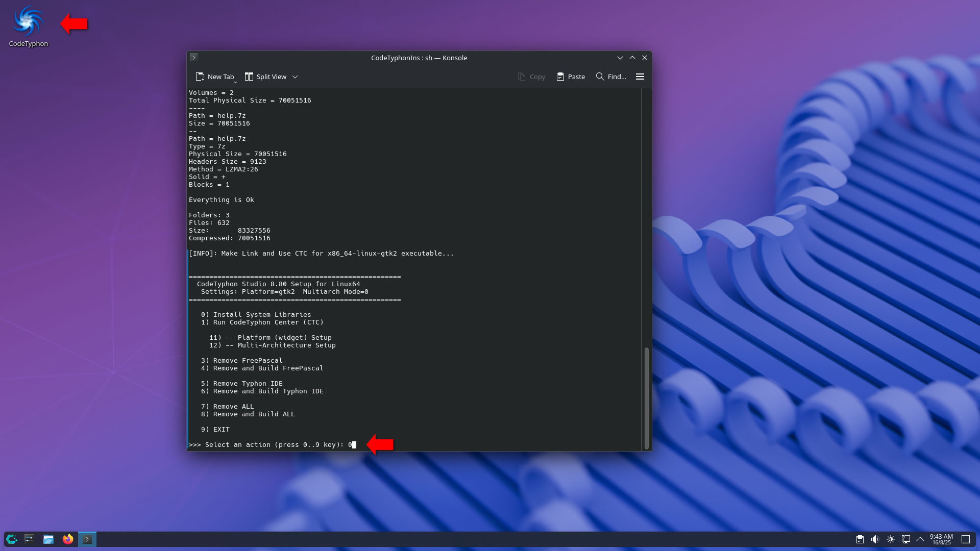Click the Konsole window icon in title bar
Screen dimensions: 980x551
coord(194,58)
